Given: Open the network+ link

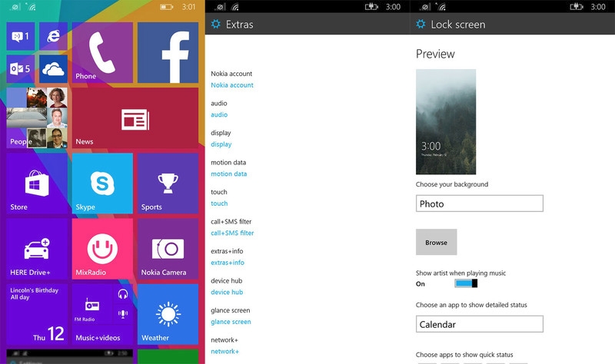Looking at the screenshot, I should (224, 352).
